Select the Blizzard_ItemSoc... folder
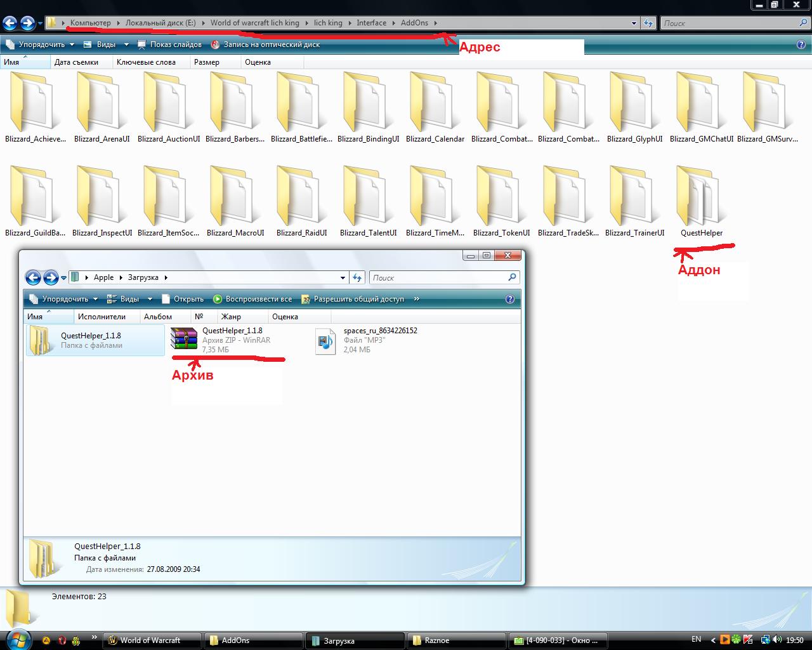The width and height of the screenshot is (812, 650). (x=169, y=202)
